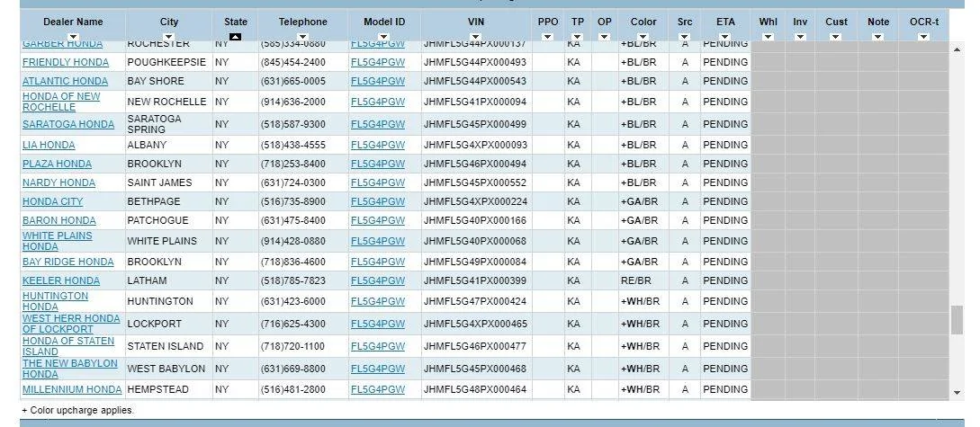Open the PPO column filter dropdown

[548, 37]
